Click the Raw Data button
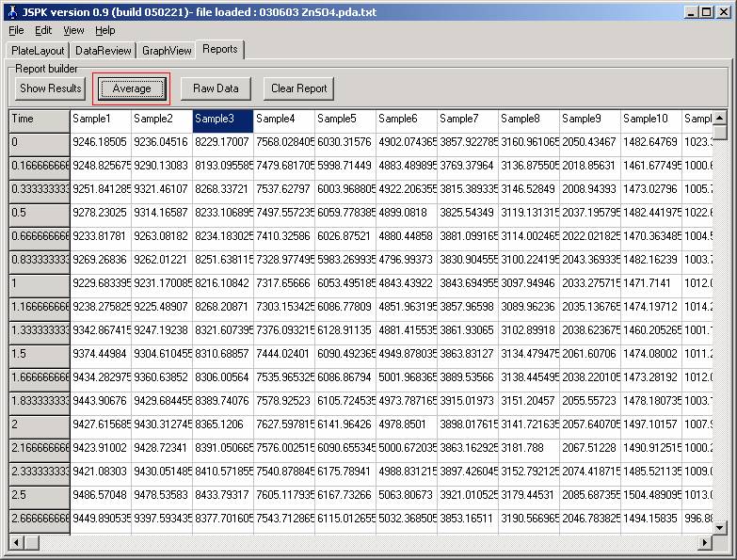The image size is (737, 560). (x=216, y=88)
